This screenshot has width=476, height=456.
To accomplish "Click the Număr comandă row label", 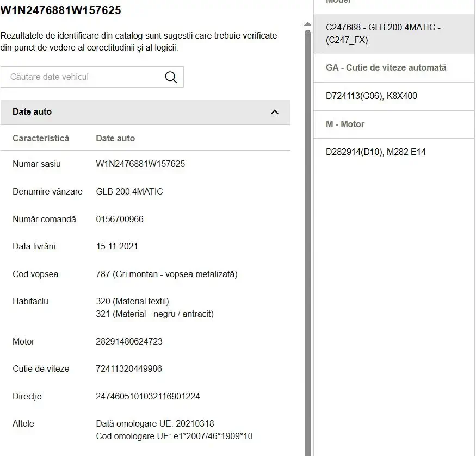I will [x=44, y=220].
